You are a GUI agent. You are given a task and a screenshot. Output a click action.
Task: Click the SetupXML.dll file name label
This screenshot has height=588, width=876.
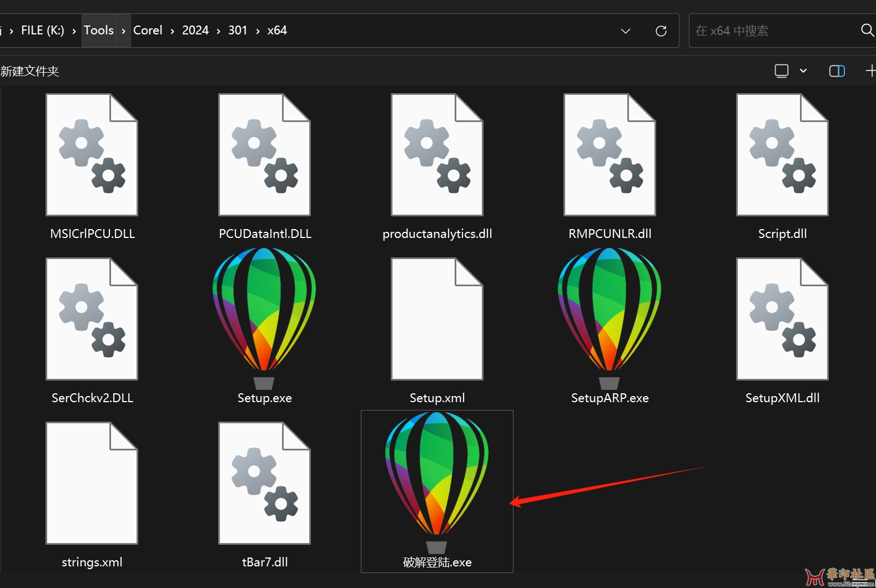[782, 398]
